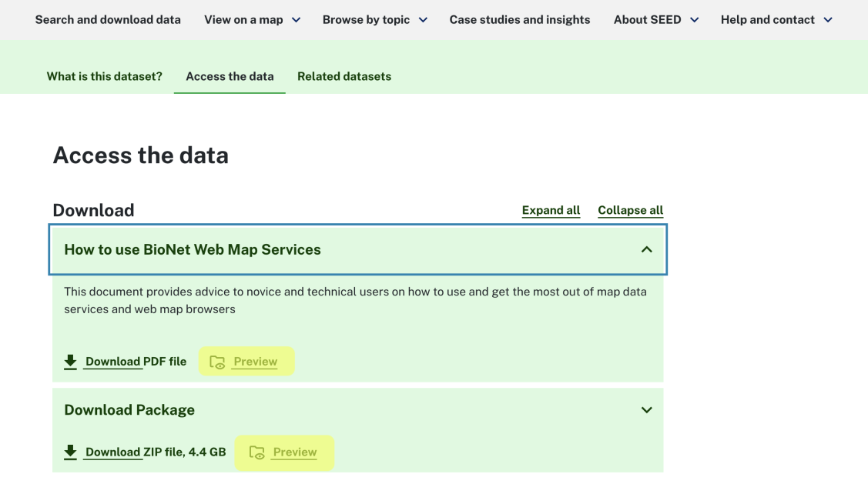This screenshot has height=504, width=868.
Task: Click the Download Package heading text
Action: pyautogui.click(x=129, y=410)
